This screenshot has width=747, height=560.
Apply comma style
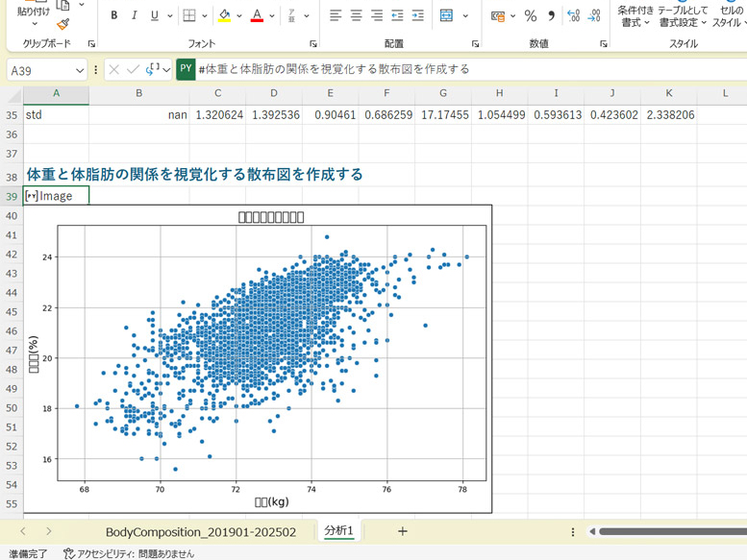[x=551, y=16]
